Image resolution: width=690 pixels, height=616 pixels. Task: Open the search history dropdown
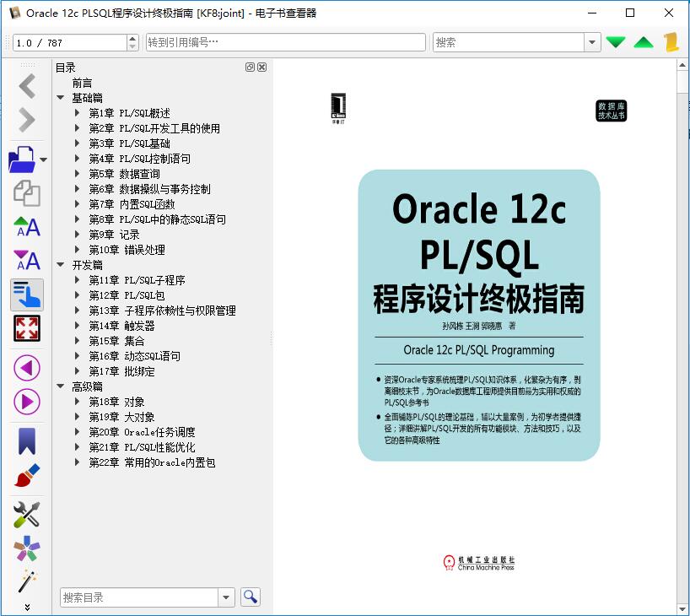pos(592,42)
